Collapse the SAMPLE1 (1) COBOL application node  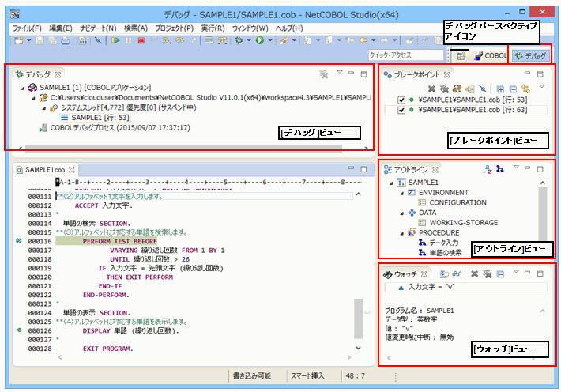point(23,88)
